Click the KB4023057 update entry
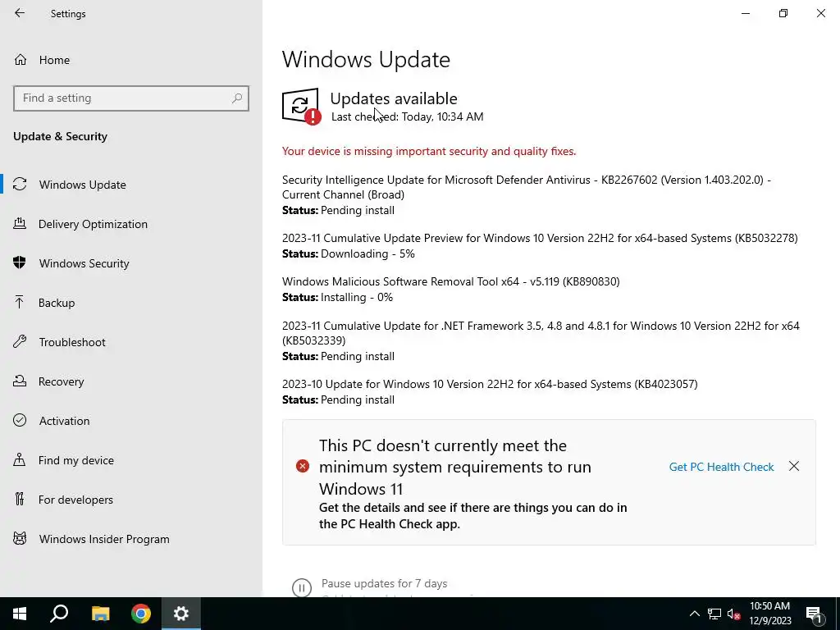The height and width of the screenshot is (630, 840). (x=491, y=384)
